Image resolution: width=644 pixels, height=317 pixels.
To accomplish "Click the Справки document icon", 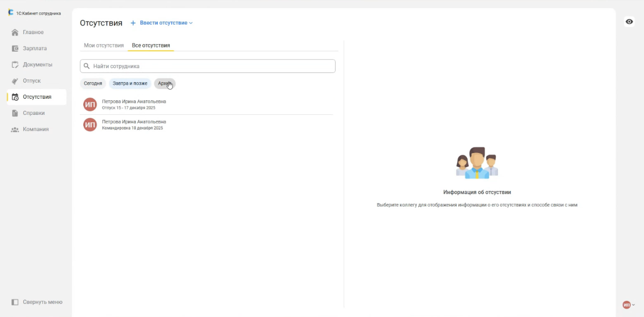I will tap(15, 113).
